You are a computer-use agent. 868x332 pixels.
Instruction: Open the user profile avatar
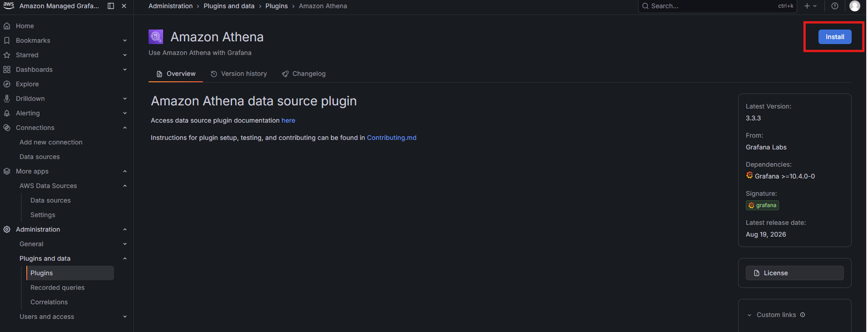(855, 6)
